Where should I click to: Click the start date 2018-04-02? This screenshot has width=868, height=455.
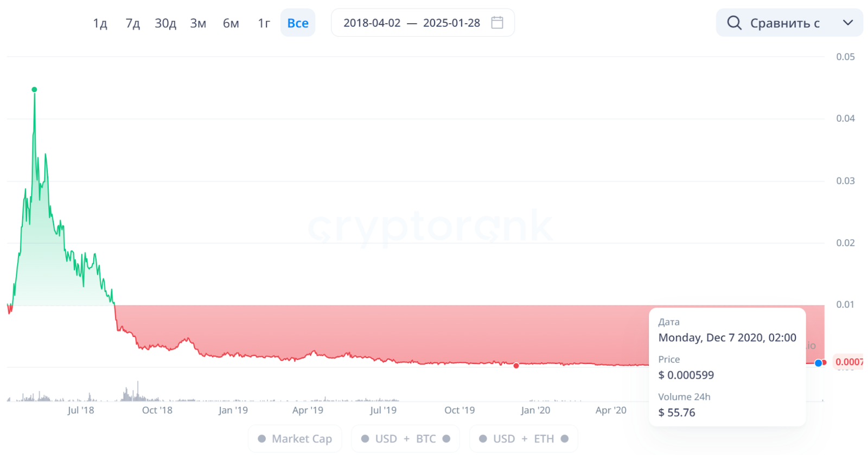(x=372, y=23)
